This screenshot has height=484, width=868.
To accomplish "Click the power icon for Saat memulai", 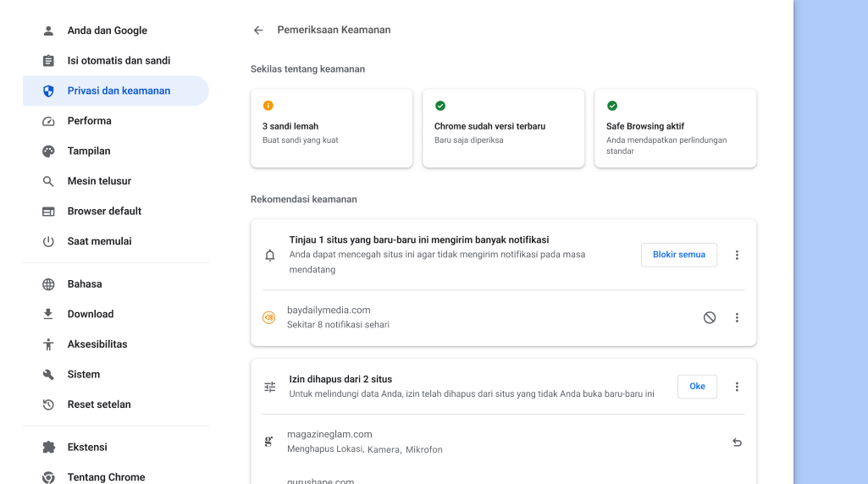I will [x=48, y=241].
